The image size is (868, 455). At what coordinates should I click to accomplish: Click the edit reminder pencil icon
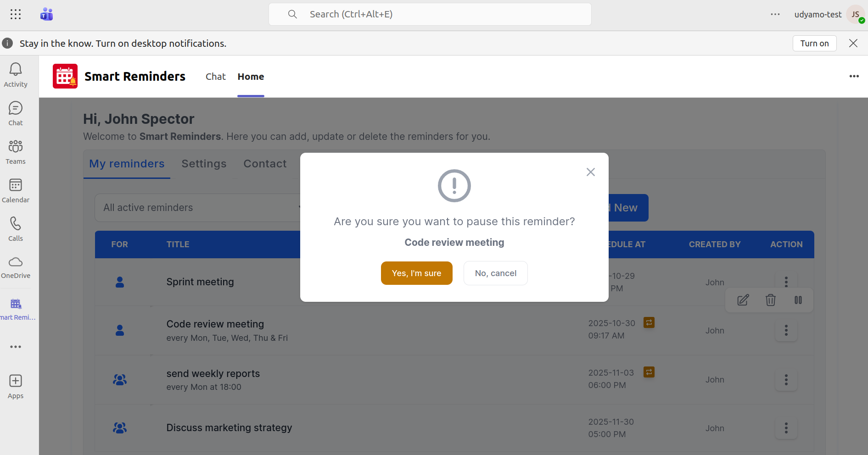(x=743, y=300)
